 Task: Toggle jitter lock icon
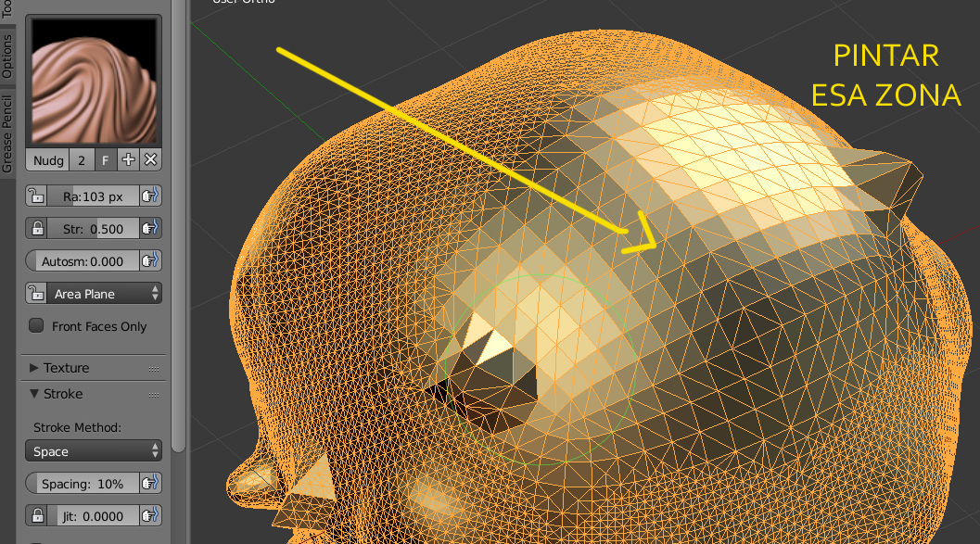click(36, 516)
